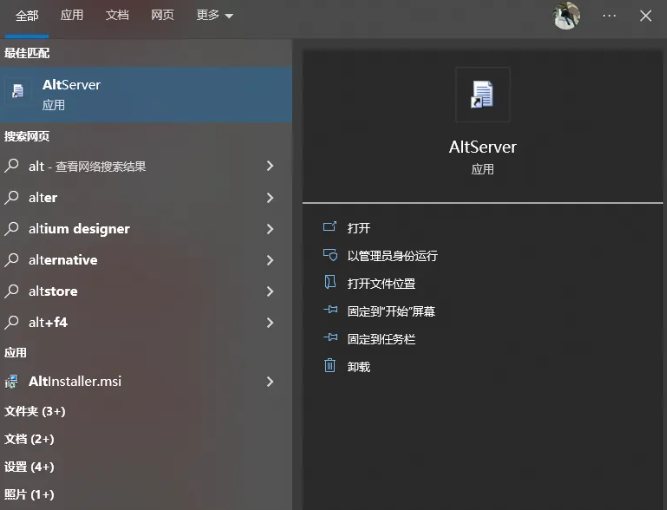Open the 设置 (4+) category
This screenshot has width=667, height=510.
coord(29,467)
